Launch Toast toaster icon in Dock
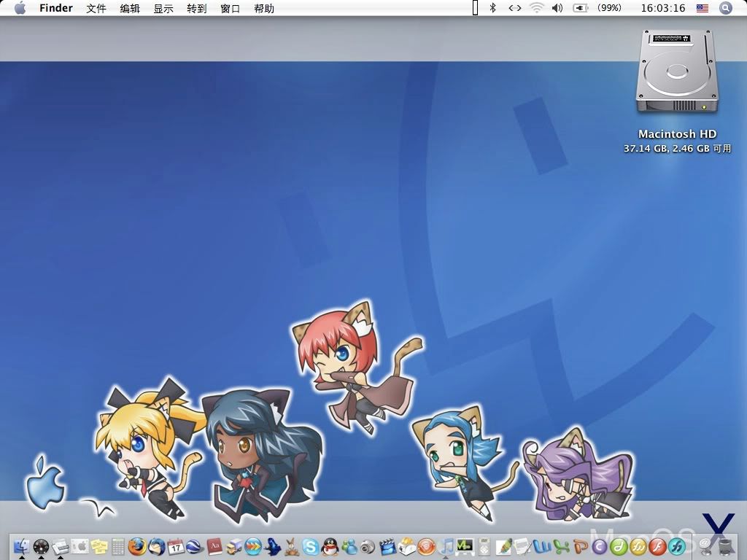The height and width of the screenshot is (560, 747). click(x=407, y=546)
